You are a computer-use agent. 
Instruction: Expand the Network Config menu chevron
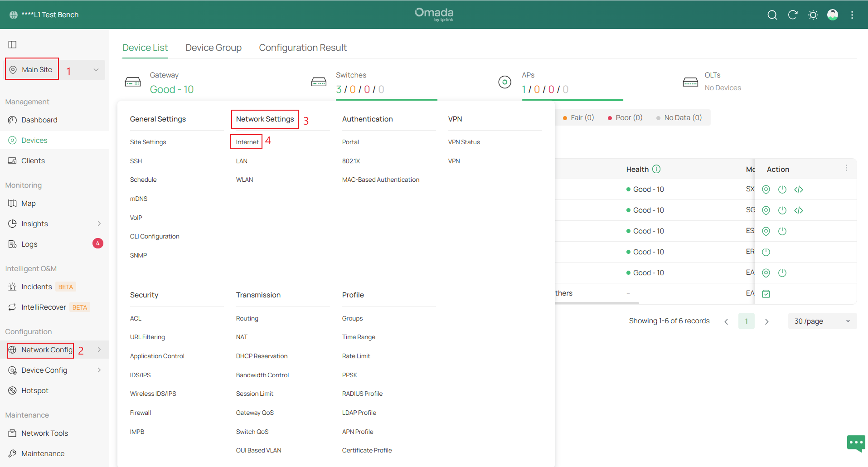(x=99, y=350)
